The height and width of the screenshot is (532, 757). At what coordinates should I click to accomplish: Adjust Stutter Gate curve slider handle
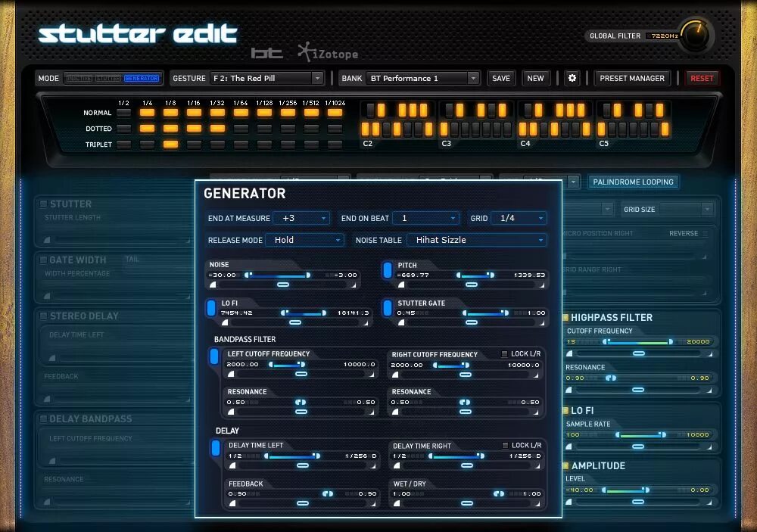(472, 322)
